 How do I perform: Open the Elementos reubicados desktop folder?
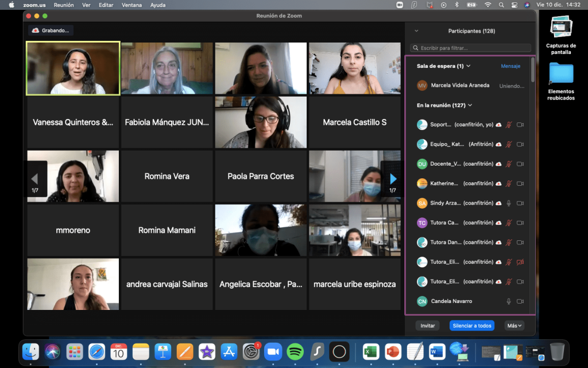pos(561,81)
